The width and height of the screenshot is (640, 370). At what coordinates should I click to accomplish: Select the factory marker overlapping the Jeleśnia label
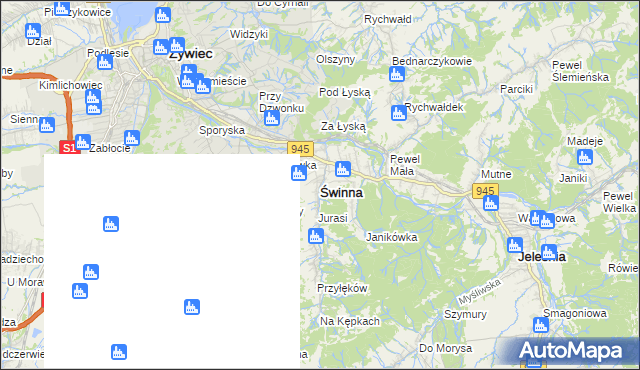point(549,252)
